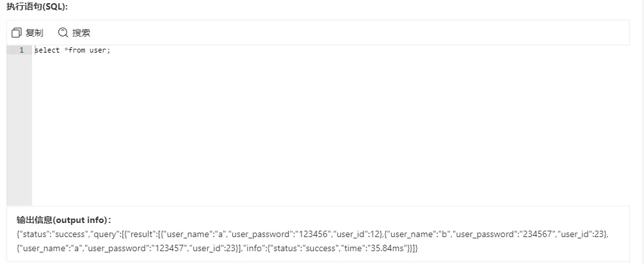Viewport: 644px width, 264px height.
Task: Click the 搜索 text label
Action: tap(81, 33)
